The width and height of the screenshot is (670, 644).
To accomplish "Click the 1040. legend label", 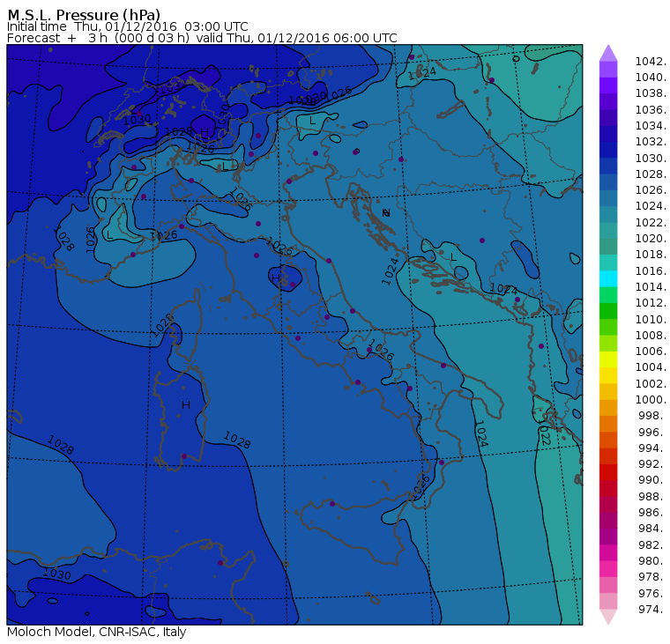I will point(651,78).
